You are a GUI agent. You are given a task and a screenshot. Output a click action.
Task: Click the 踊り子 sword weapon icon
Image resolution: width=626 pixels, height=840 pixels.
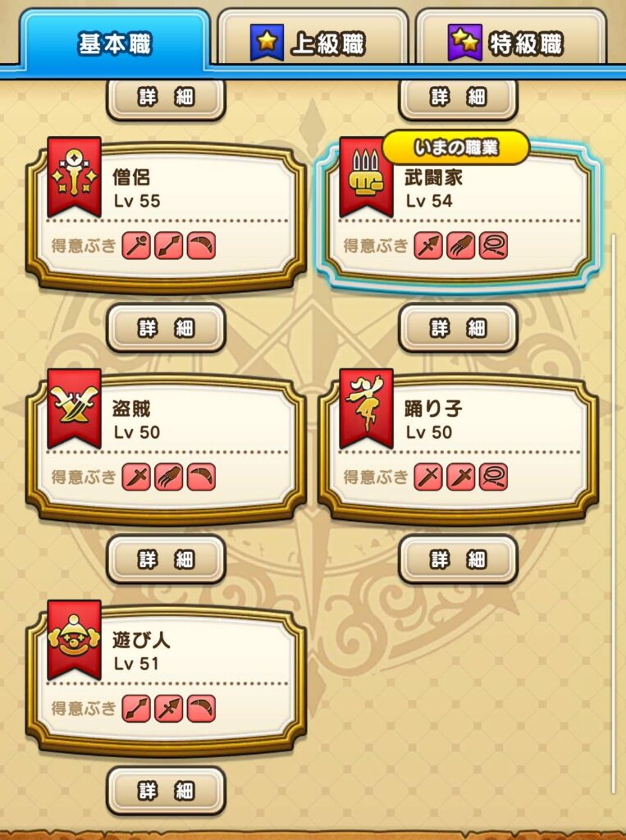428,477
